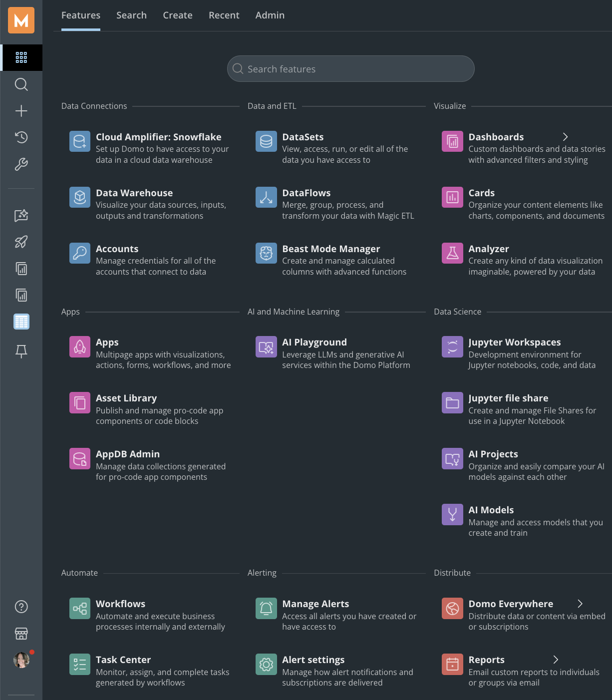This screenshot has width=612, height=700.
Task: Open the Data Warehouse title link
Action: (x=134, y=193)
